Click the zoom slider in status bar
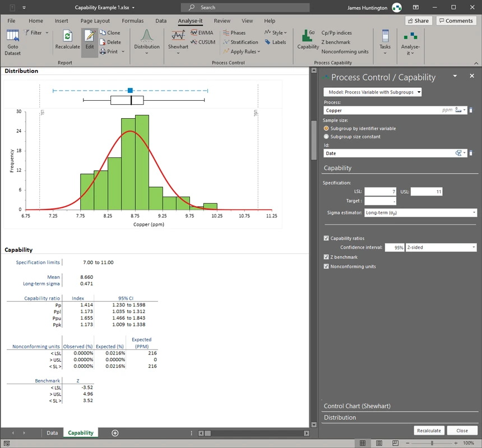Screen dimensions: 482x448 (432, 443)
